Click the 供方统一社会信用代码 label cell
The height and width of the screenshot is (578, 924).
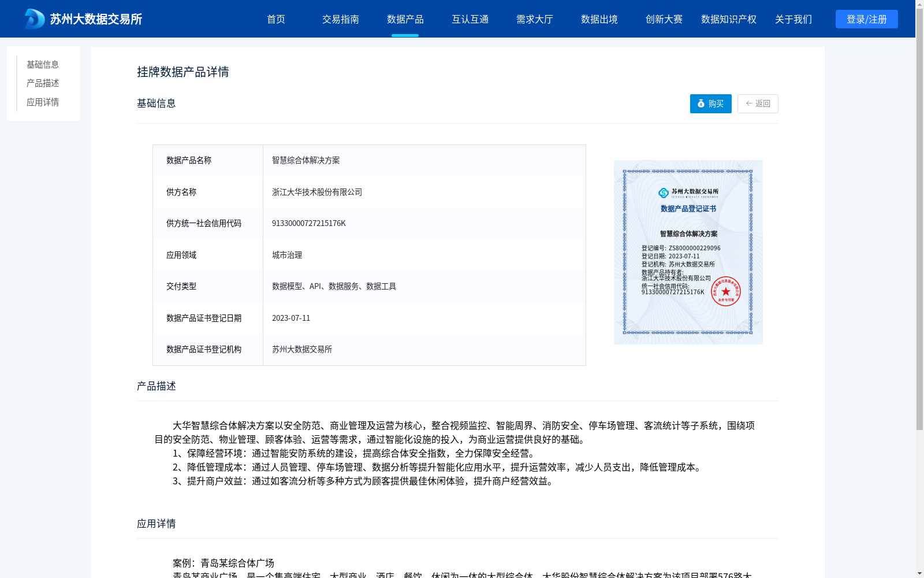[208, 224]
